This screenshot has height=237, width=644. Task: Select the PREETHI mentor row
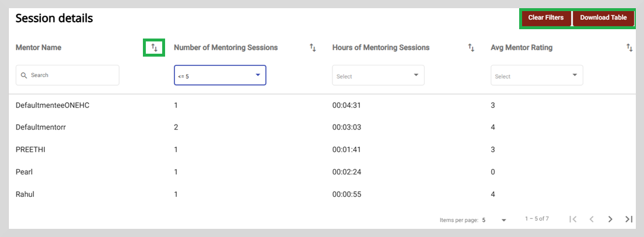click(322, 149)
